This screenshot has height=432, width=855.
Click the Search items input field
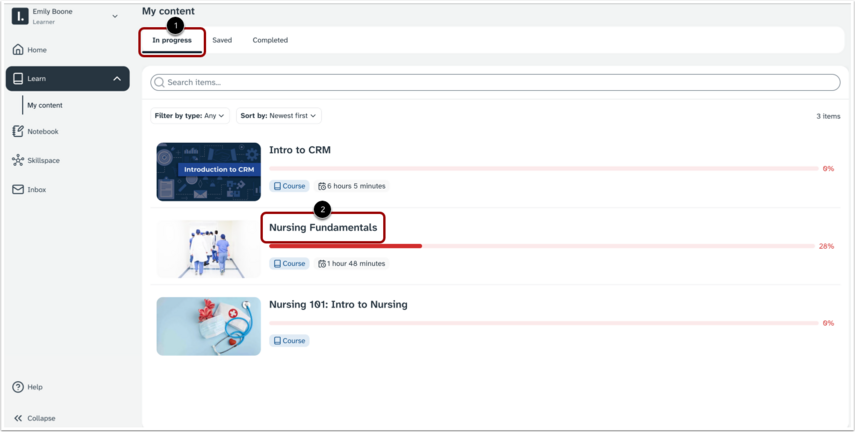pos(495,82)
